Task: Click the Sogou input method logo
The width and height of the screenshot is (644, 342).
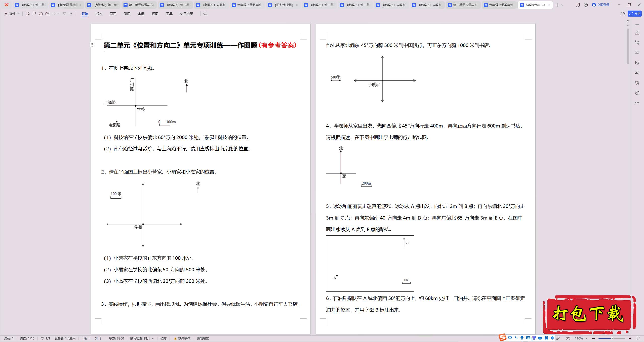Action: tap(503, 337)
